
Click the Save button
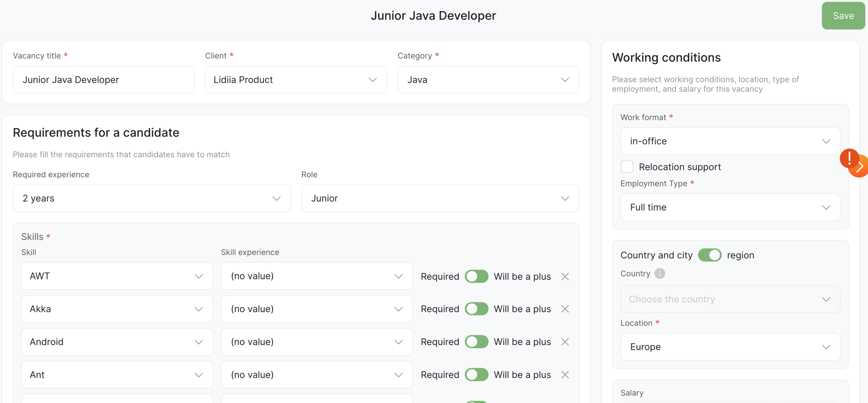[x=843, y=16]
